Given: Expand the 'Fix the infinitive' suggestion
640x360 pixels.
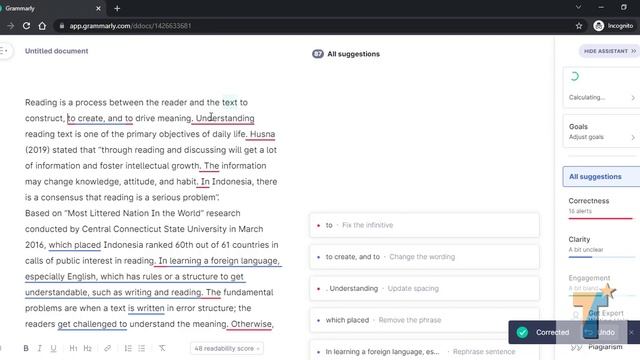Looking at the screenshot, I should click(x=424, y=225).
